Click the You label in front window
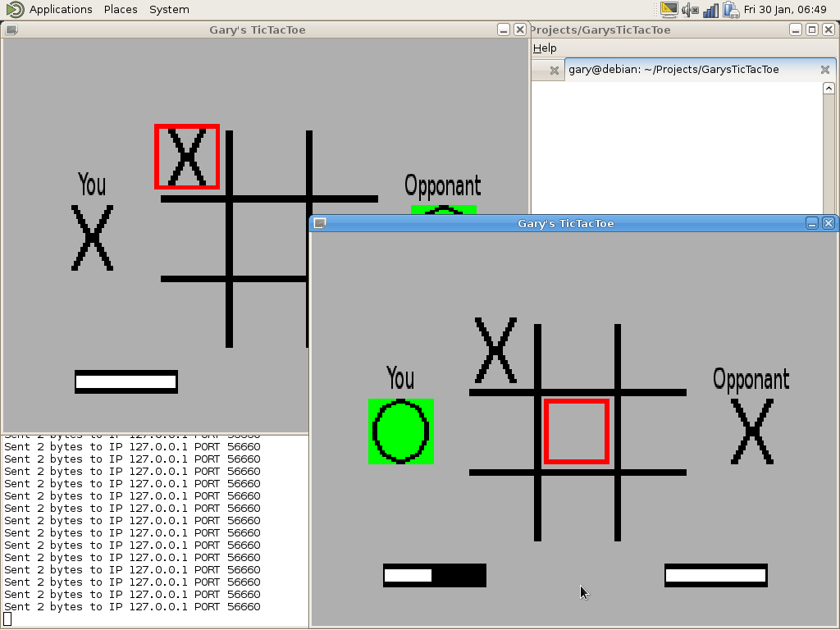This screenshot has width=840, height=630. click(400, 378)
